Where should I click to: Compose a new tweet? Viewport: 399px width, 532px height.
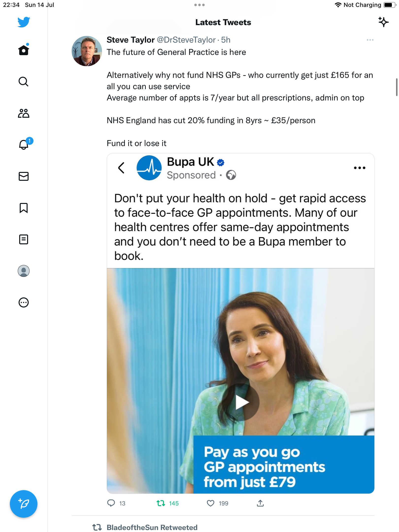pyautogui.click(x=24, y=504)
